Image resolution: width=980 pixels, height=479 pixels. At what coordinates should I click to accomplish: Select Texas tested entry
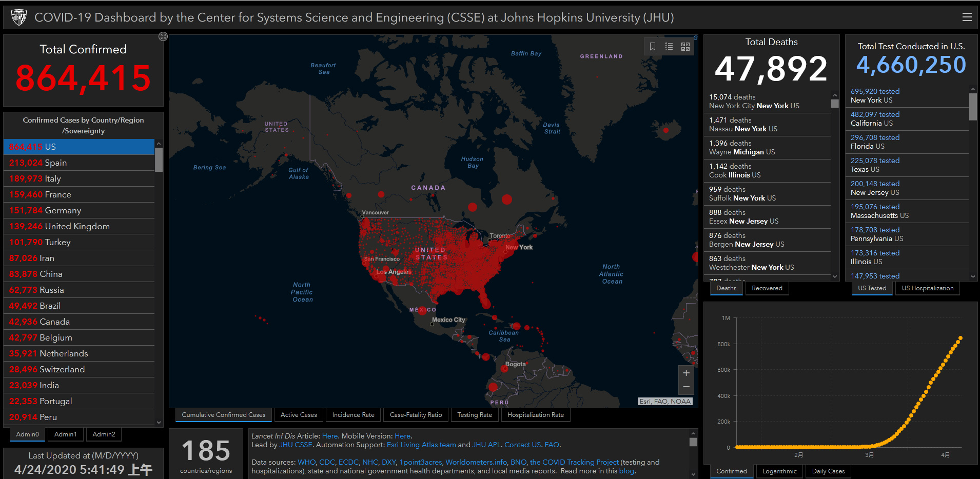pyautogui.click(x=908, y=165)
